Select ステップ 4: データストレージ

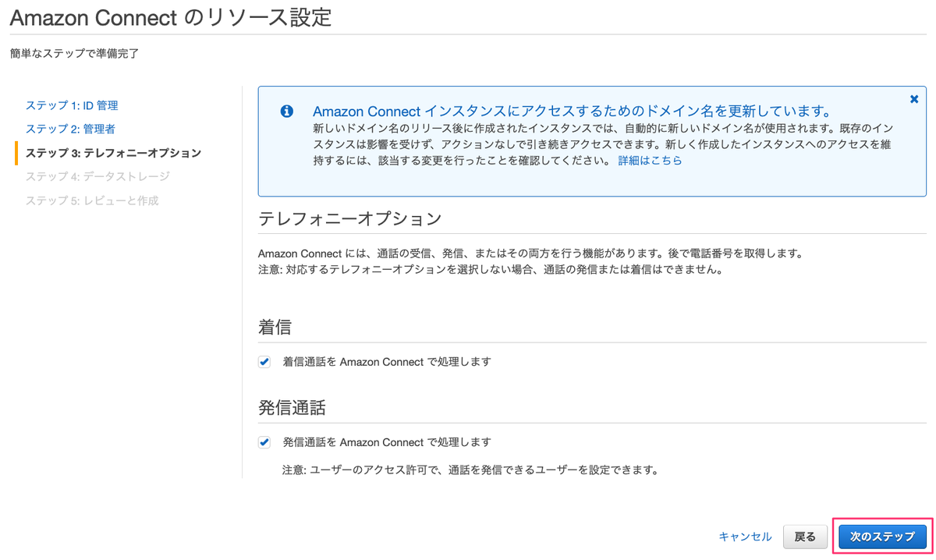coord(97,176)
